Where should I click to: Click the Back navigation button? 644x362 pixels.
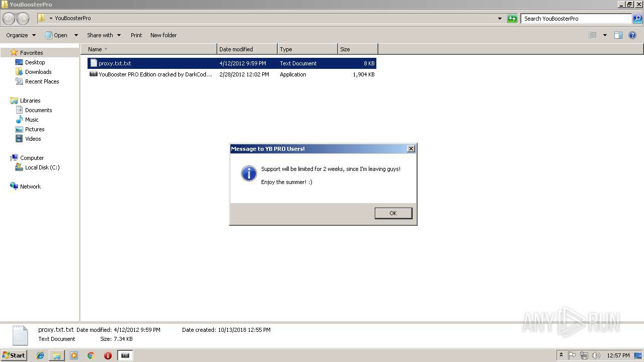9,19
